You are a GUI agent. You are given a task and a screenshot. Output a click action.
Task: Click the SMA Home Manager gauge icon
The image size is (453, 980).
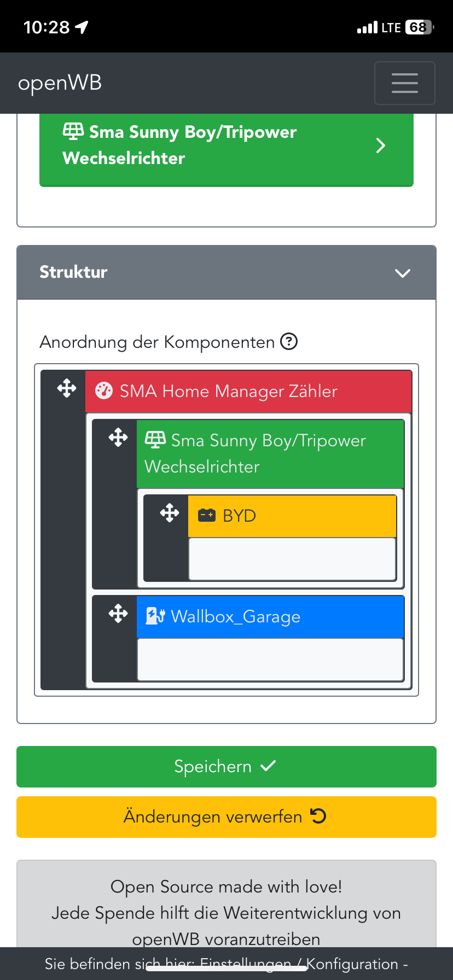click(x=104, y=391)
